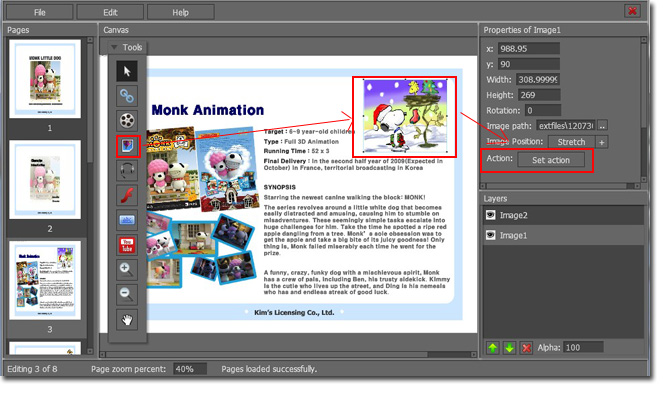This screenshot has width=665, height=394.
Task: Click the Editing 3 of 8 status text
Action: coord(32,369)
